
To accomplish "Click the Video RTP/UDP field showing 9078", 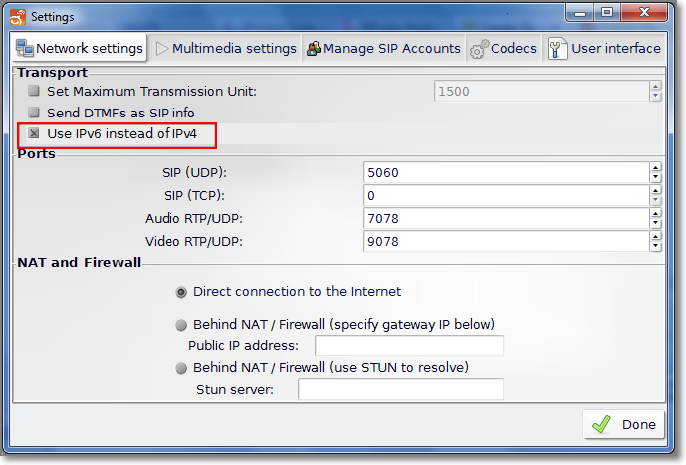I will [506, 241].
